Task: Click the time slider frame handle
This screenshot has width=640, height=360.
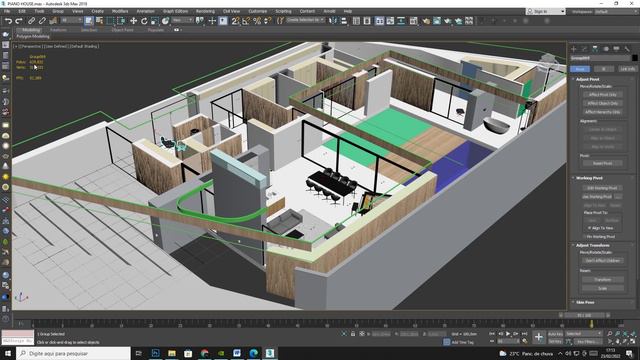Action: 584,315
